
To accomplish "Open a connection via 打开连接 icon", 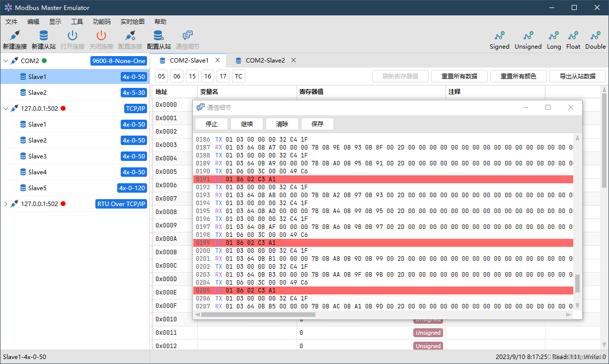I will [72, 40].
